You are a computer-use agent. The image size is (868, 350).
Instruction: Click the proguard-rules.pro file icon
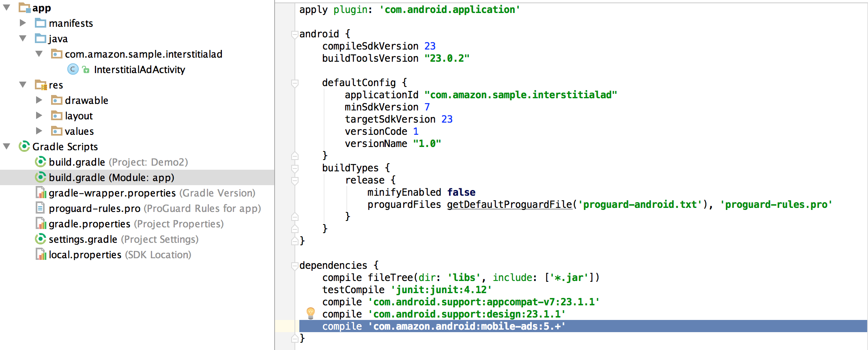point(40,208)
